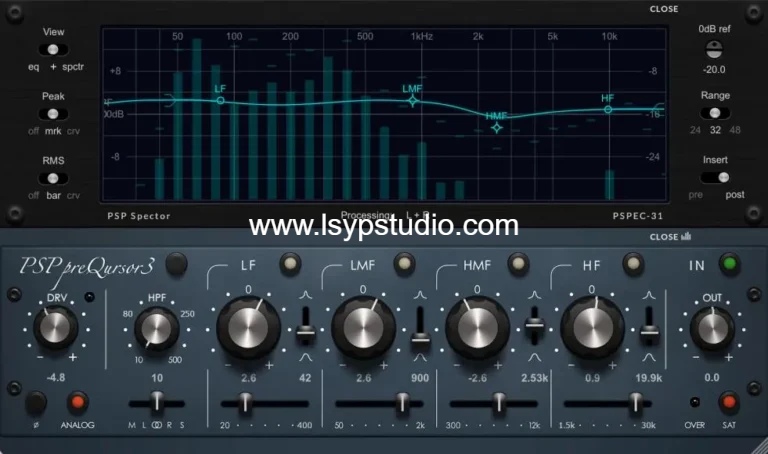This screenshot has height=454, width=768.
Task: Toggle the red SAT button
Action: 729,403
